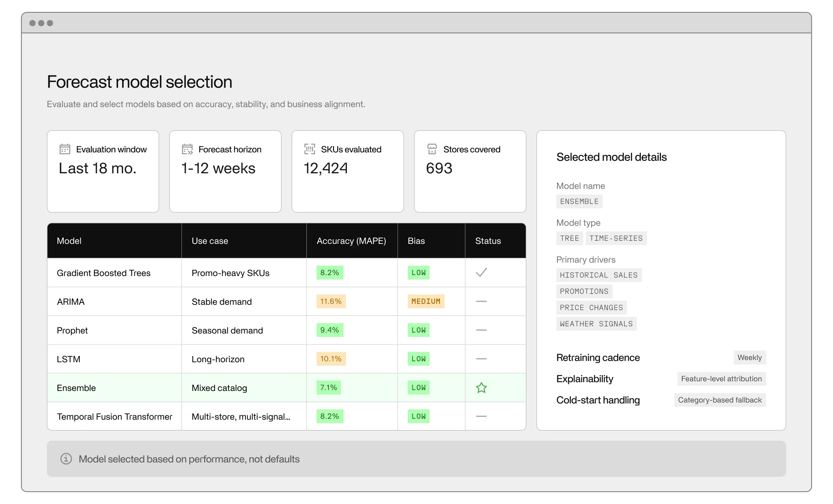Click the star icon on the Ensemble row
833x504 pixels.
pyautogui.click(x=481, y=388)
